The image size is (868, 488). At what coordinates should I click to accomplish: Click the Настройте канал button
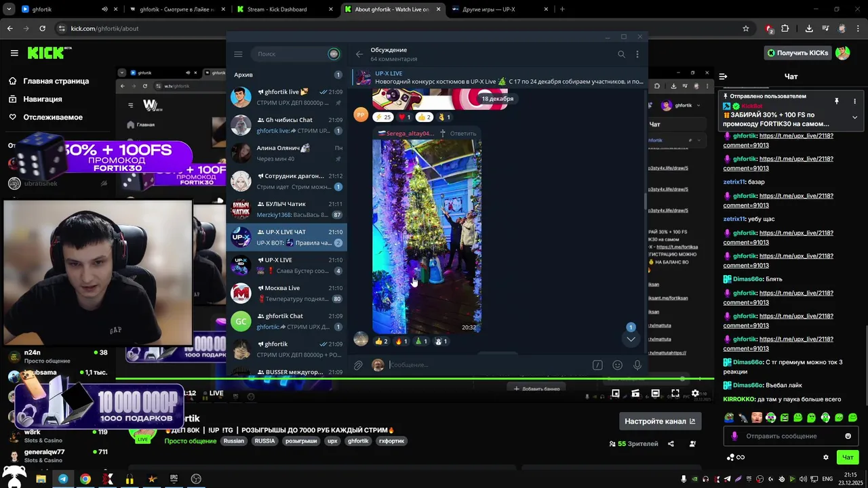(x=660, y=421)
